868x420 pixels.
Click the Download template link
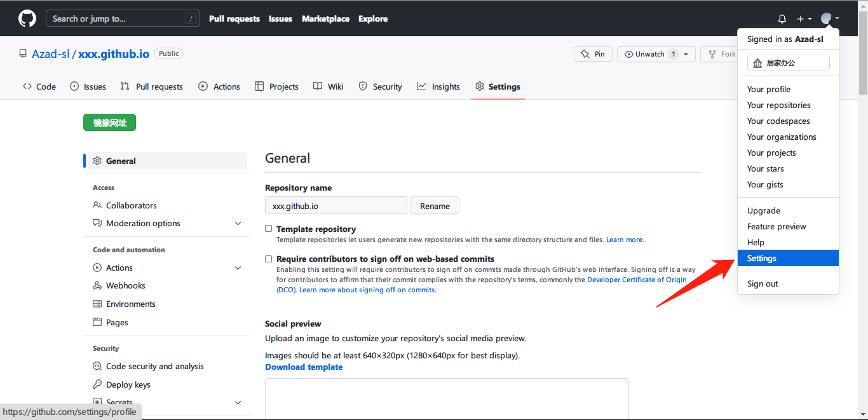(304, 367)
